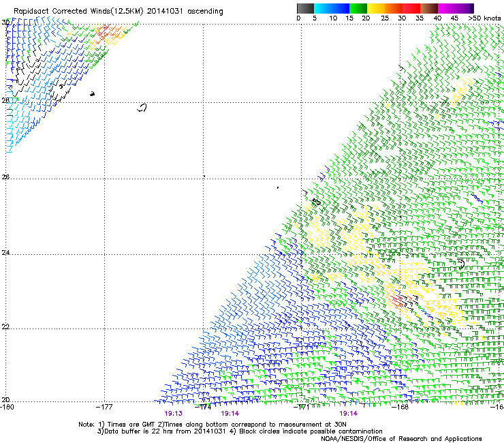Select the "35" legend scale label
Viewport: 504px width, 443px height.
[x=420, y=18]
